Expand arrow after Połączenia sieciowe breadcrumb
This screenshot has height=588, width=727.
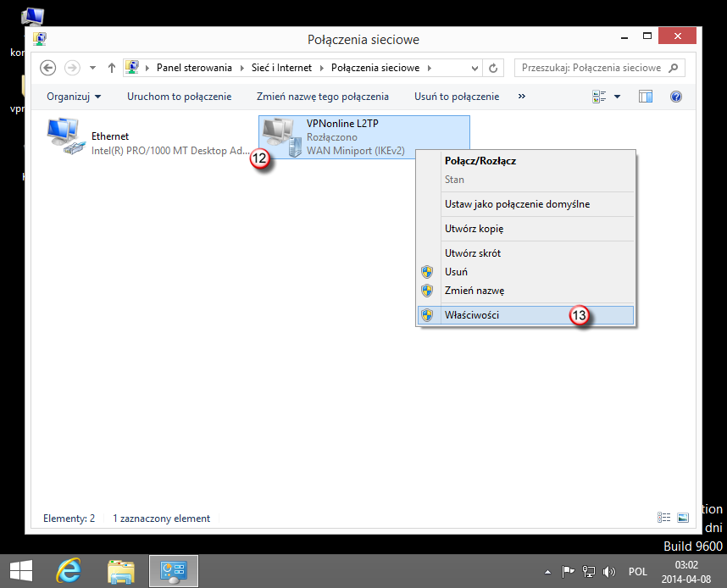click(430, 68)
